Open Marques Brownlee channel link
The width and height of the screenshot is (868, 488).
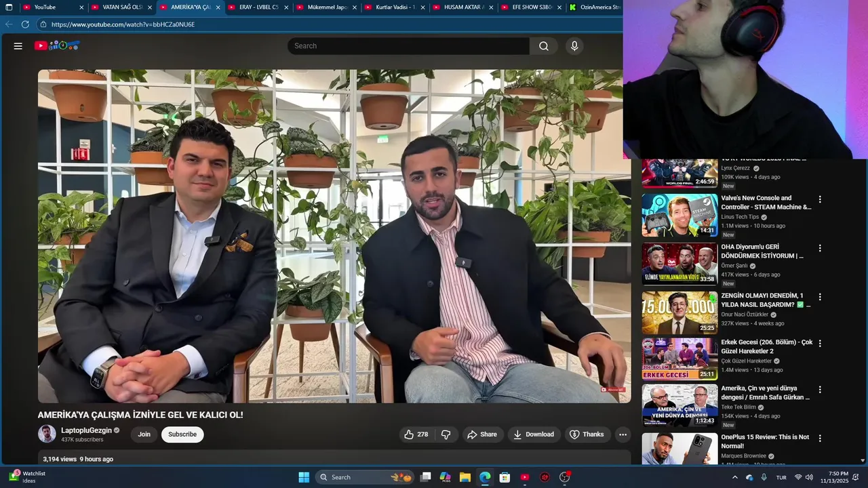tap(743, 456)
